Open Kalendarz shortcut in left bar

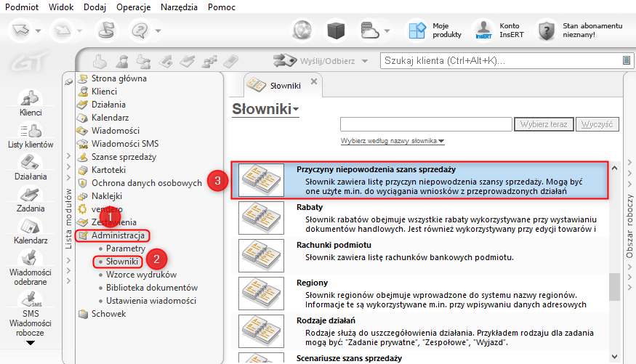tap(31, 232)
